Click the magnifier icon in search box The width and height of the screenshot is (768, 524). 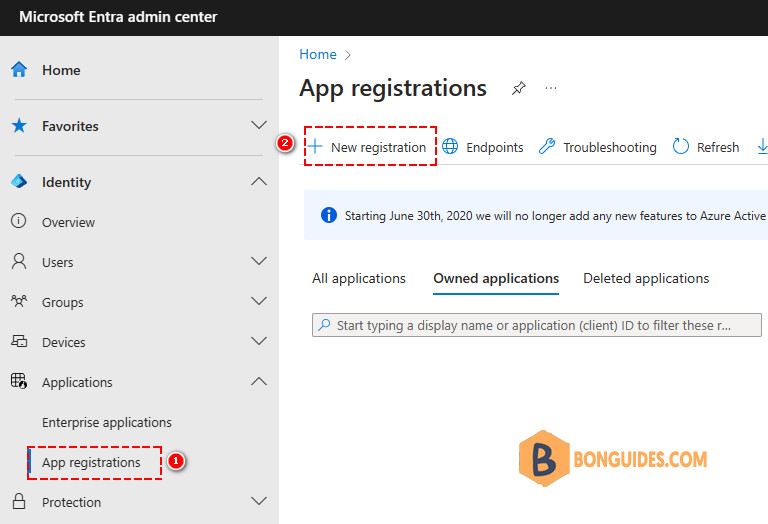click(x=324, y=325)
